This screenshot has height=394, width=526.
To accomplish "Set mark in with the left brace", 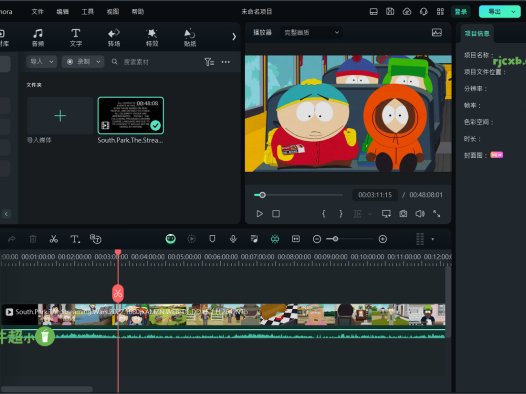I will pyautogui.click(x=323, y=214).
